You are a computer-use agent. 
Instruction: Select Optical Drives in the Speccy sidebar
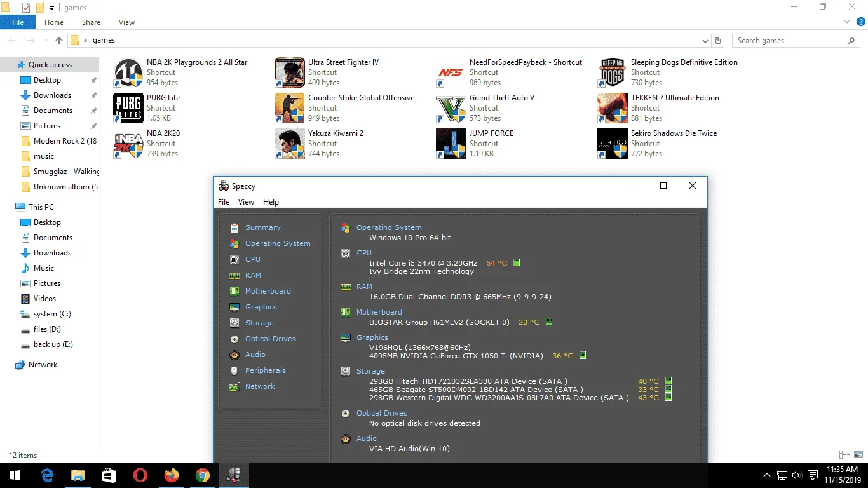click(270, 339)
